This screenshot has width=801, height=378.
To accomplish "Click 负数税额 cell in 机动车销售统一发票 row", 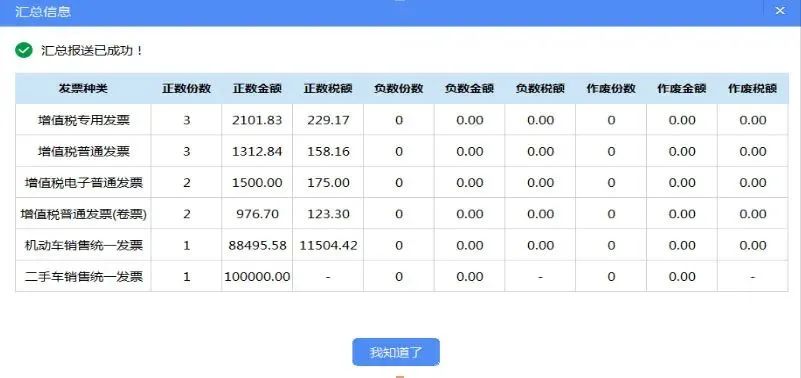I will [x=540, y=245].
